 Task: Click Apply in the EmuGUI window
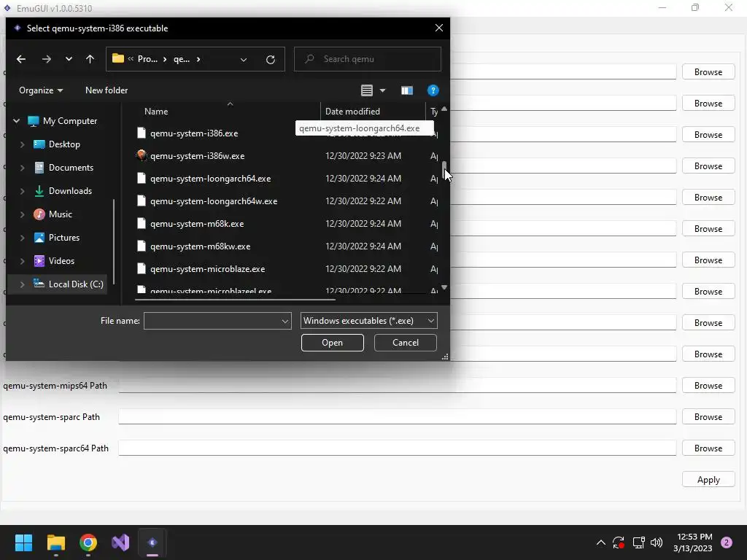click(708, 480)
